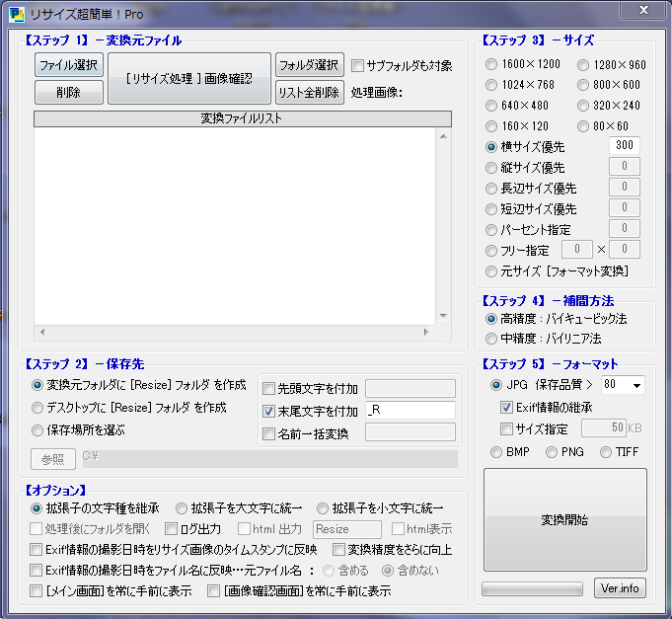Enable Exif撮影日時をファイル名に反映 checkbox
The width and height of the screenshot is (672, 619).
36,571
